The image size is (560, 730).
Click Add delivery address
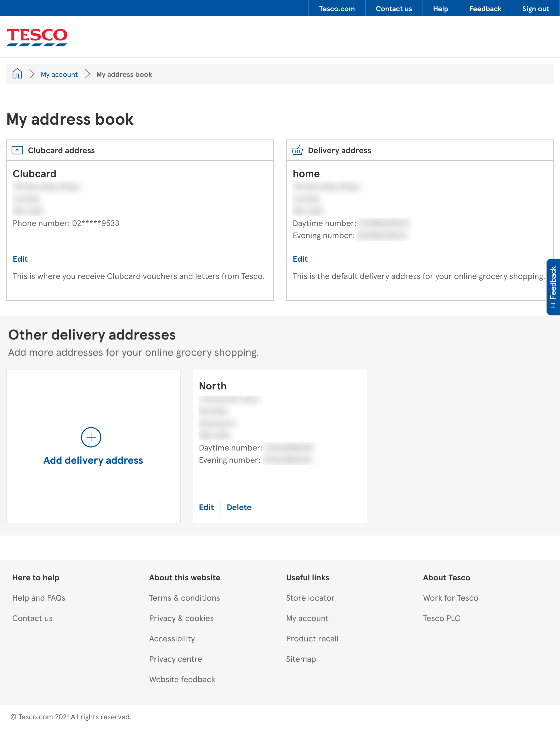[93, 460]
